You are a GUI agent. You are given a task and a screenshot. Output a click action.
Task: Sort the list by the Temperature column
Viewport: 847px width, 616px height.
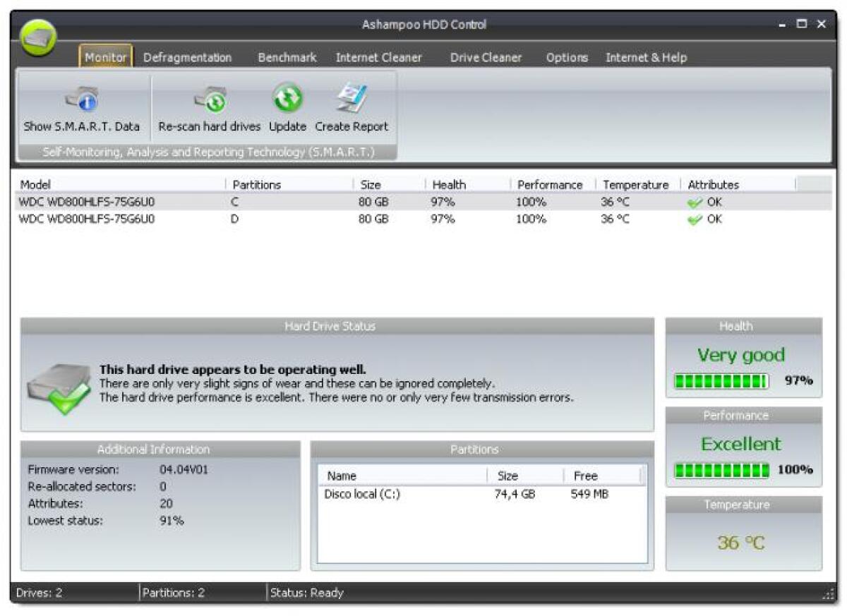tap(635, 184)
